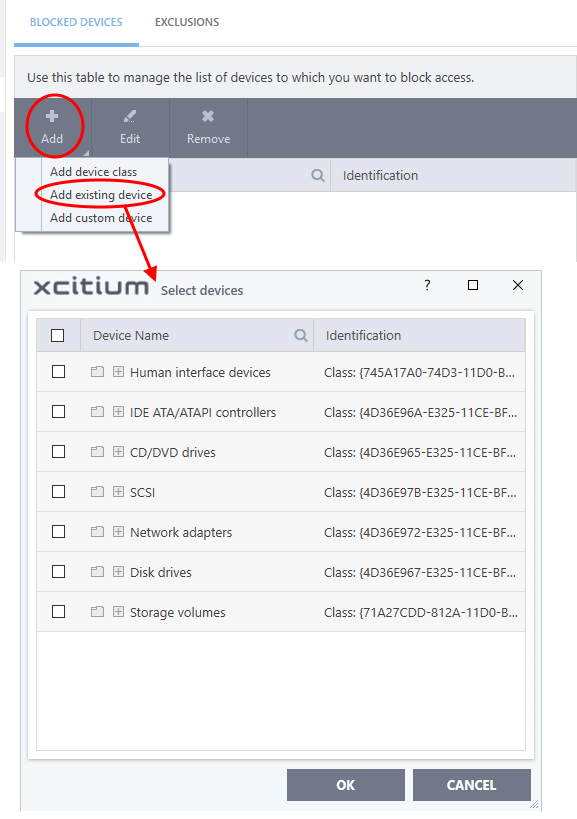Click search icon in blocked devices table header
This screenshot has width=577, height=819.
point(318,176)
